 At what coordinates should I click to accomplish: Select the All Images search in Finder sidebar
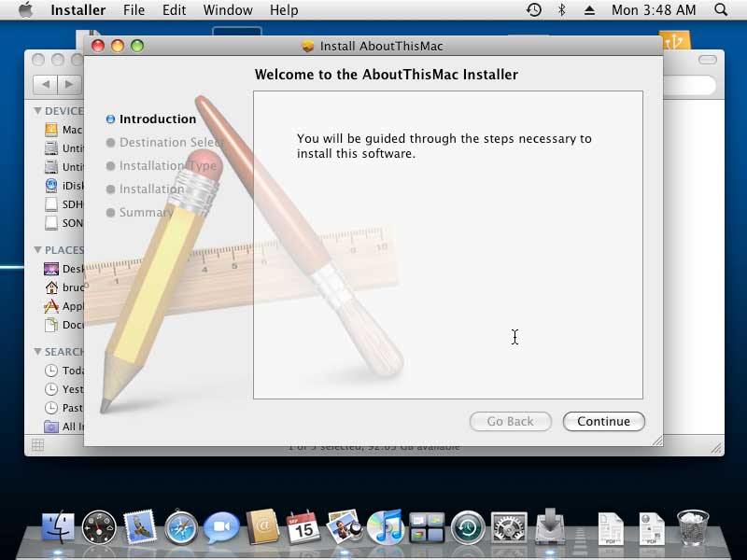(63, 427)
